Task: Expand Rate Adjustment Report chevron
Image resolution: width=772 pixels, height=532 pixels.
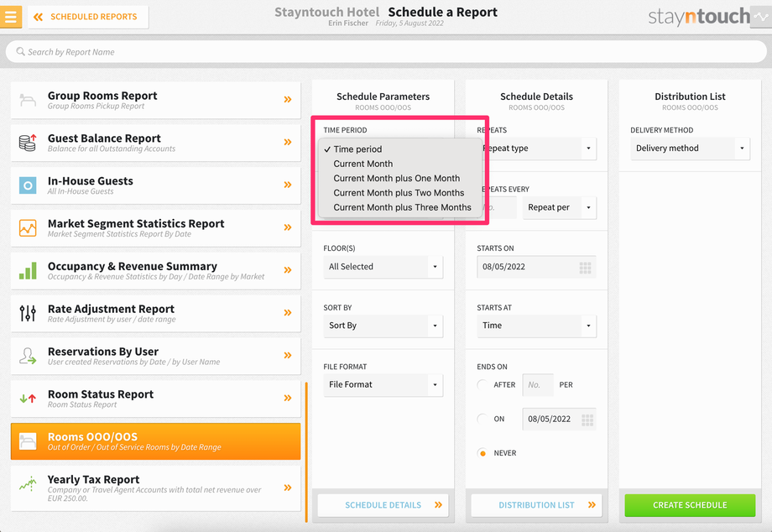Action: click(288, 312)
